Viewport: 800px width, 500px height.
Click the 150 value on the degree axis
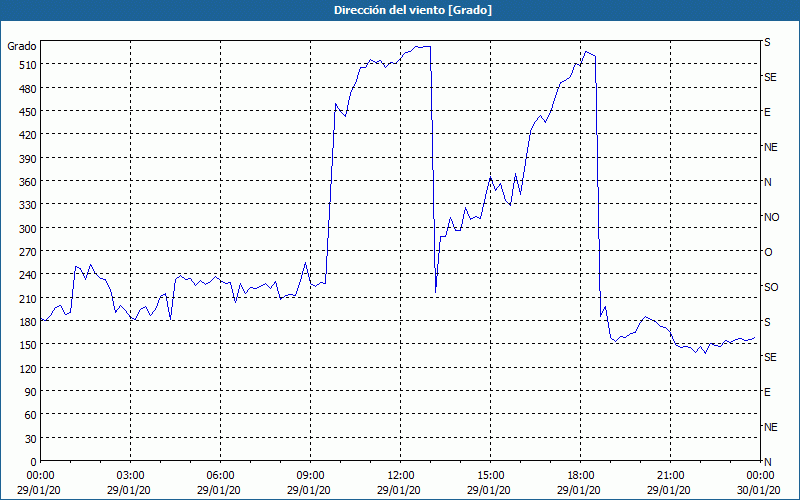pos(28,345)
